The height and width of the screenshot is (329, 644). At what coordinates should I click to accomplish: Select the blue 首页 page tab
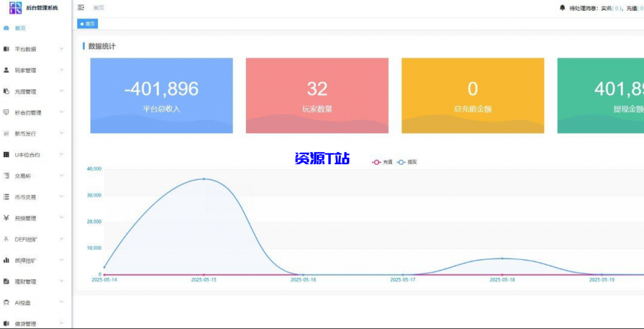(x=87, y=24)
